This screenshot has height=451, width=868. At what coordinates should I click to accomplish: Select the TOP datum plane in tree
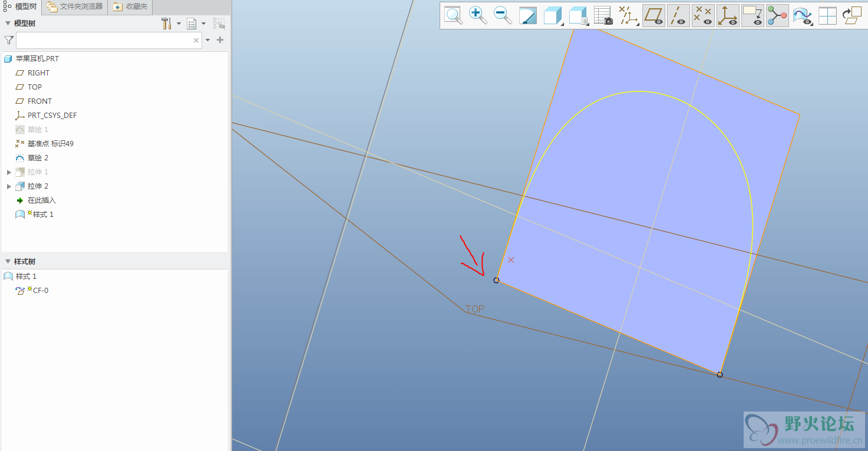click(35, 87)
